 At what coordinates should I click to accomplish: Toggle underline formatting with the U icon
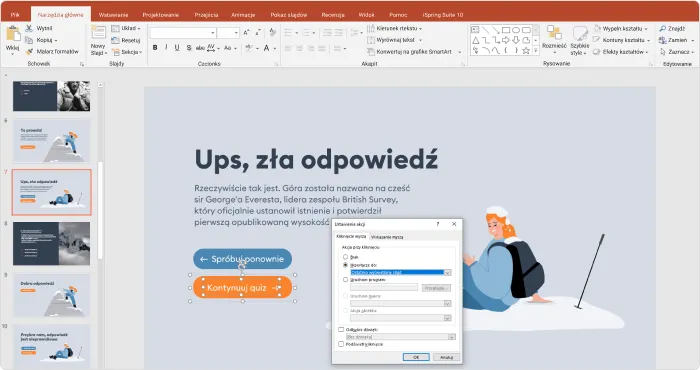pyautogui.click(x=177, y=48)
